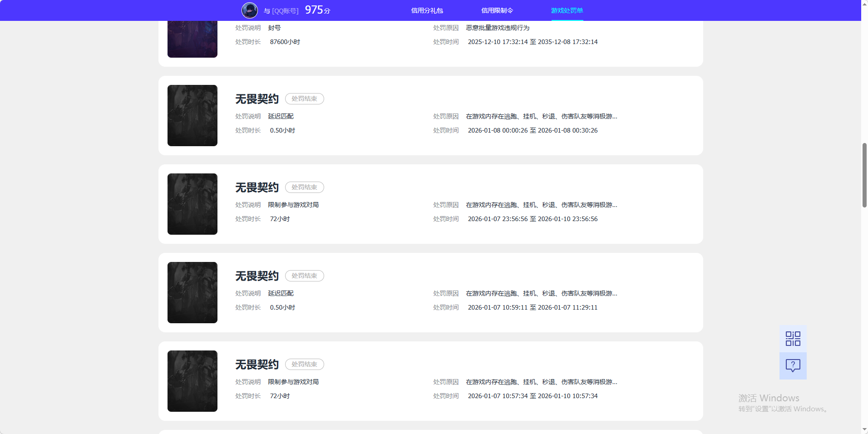Screen dimensions: 868x434
Task: Select the 游戏处罚单 tab
Action: (x=567, y=10)
